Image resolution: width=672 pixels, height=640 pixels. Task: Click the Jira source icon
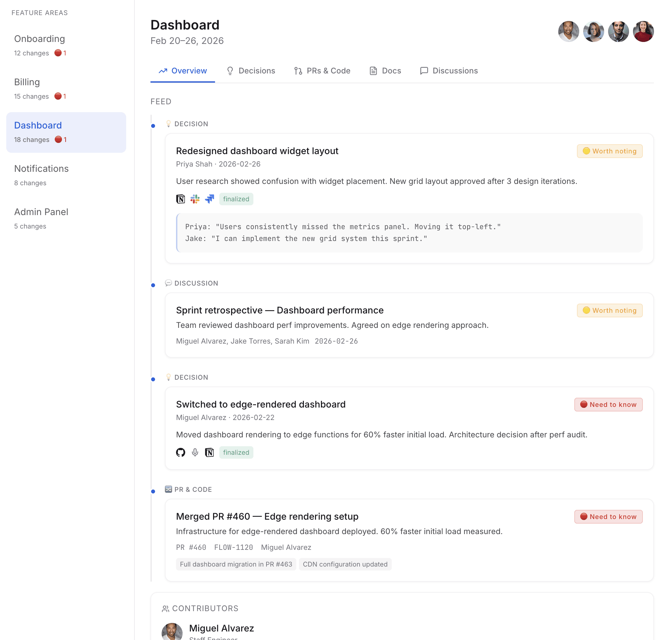tap(209, 199)
